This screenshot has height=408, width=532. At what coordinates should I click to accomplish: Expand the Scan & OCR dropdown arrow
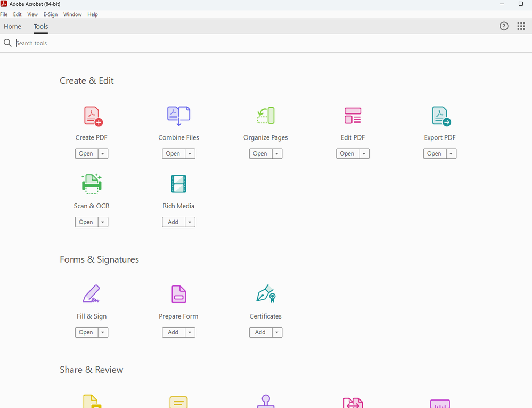point(103,222)
